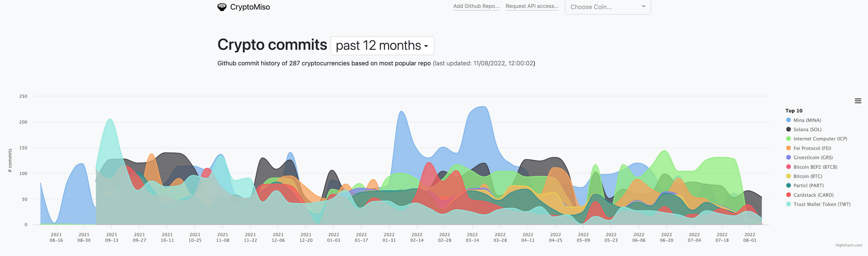The height and width of the screenshot is (256, 868).
Task: Click the Mina blue legend color dot
Action: (x=789, y=120)
